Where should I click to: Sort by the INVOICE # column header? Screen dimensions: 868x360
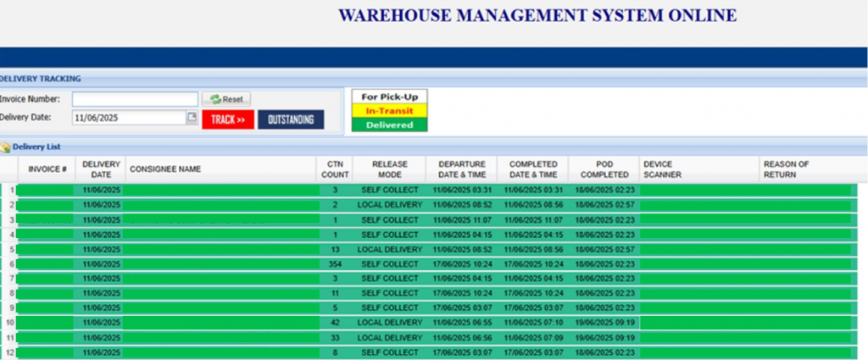tap(47, 169)
